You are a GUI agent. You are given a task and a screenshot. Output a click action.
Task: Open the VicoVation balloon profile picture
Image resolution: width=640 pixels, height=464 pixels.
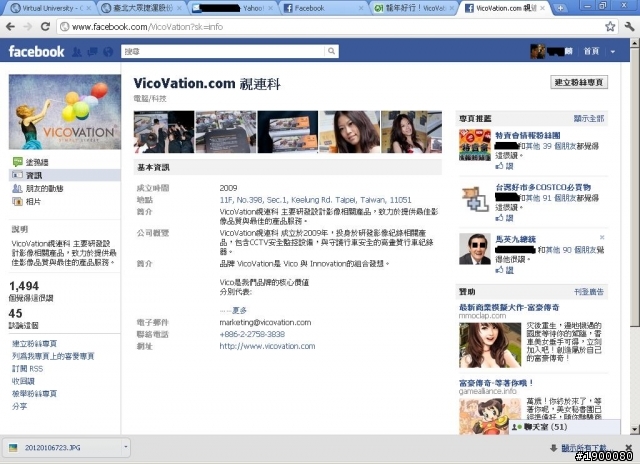point(65,112)
